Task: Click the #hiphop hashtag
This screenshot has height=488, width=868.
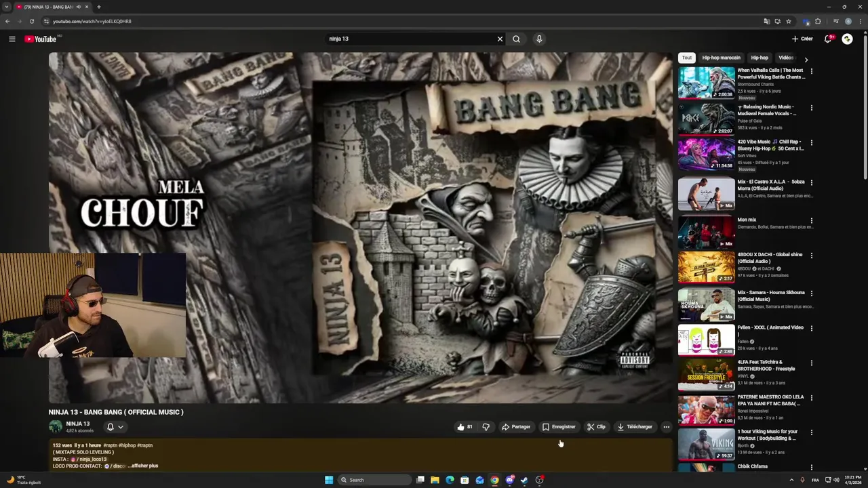Action: tap(127, 445)
